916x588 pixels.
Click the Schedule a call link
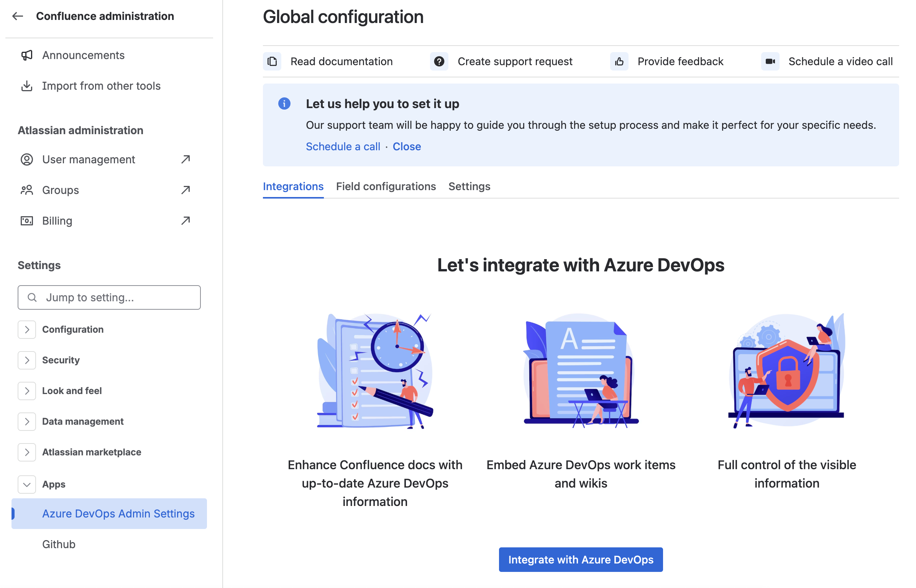pyautogui.click(x=343, y=146)
